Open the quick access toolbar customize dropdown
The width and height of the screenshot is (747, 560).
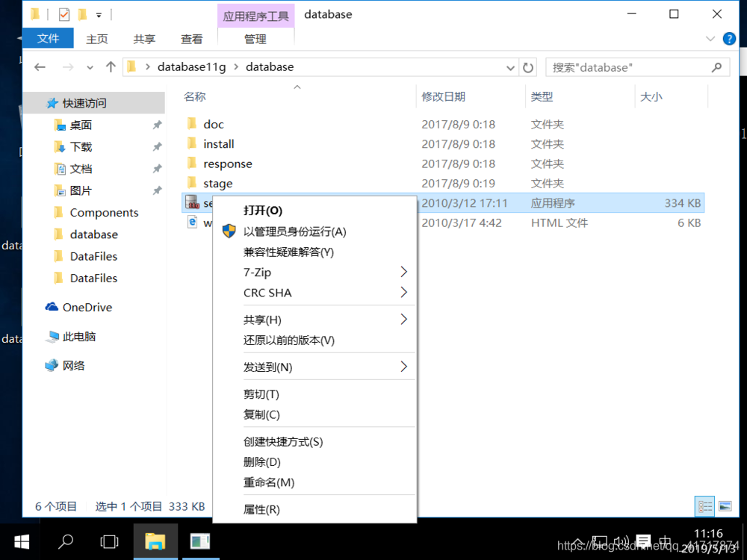[x=99, y=15]
